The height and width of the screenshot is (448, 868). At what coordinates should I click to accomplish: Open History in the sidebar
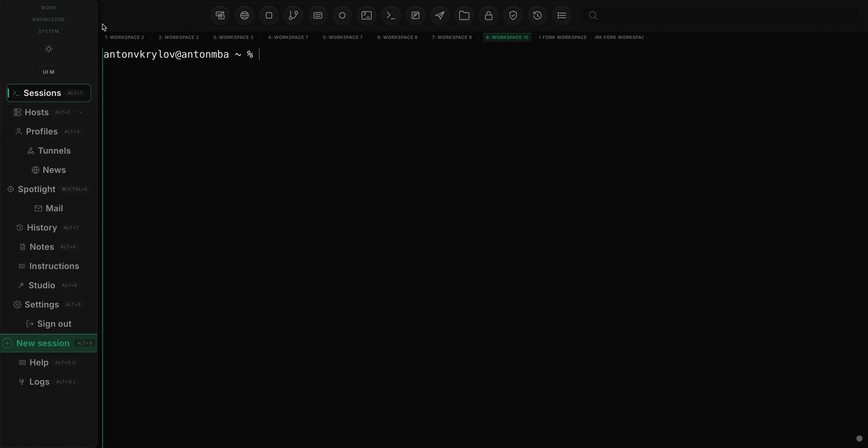point(49,227)
